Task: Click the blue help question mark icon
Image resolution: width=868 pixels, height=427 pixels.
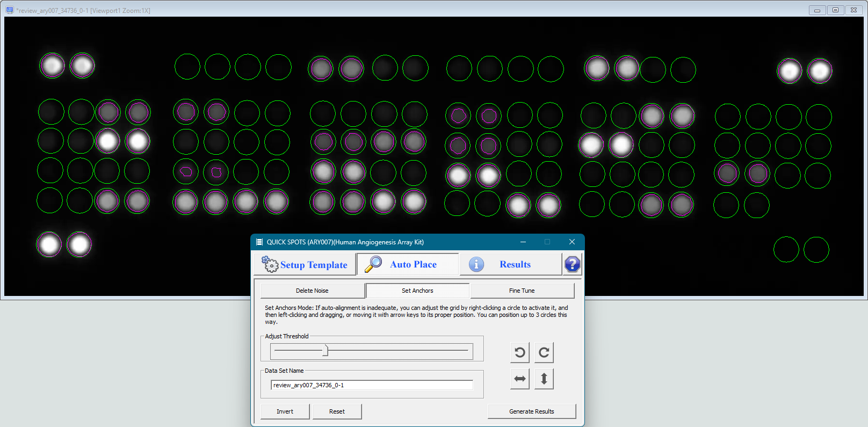Action: tap(573, 264)
